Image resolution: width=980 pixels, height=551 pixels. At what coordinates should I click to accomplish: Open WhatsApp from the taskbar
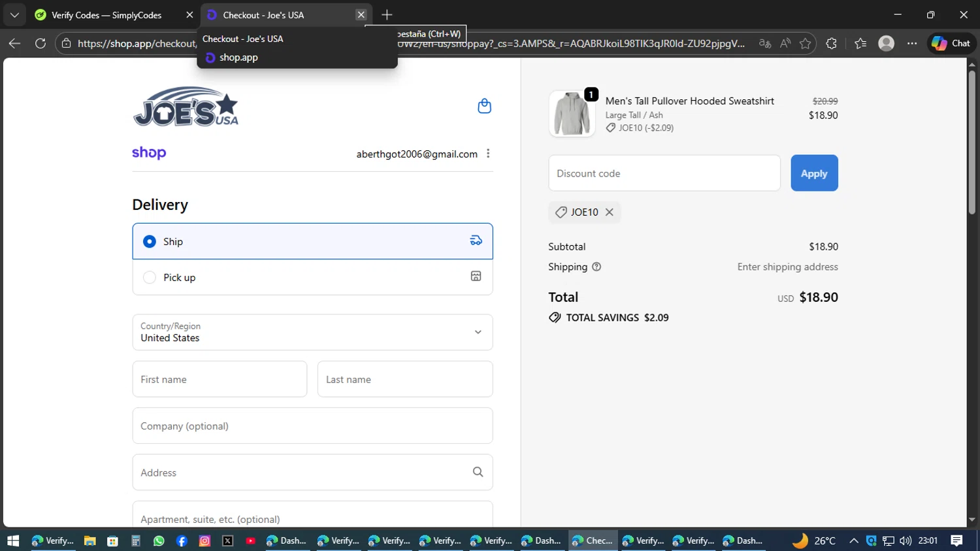tap(159, 541)
